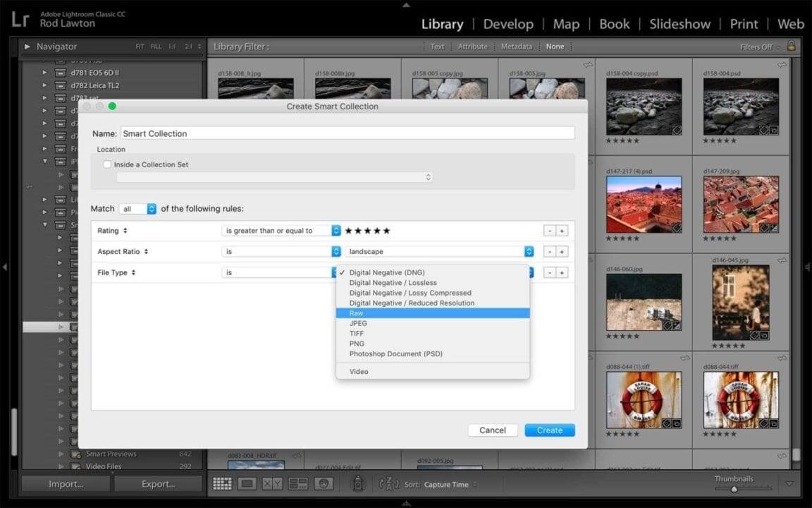Set Rating rule to three stars
The width and height of the screenshot is (812, 508).
tap(368, 231)
